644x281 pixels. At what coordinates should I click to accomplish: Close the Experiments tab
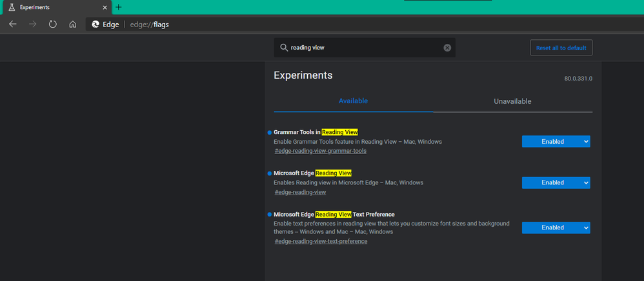105,7
